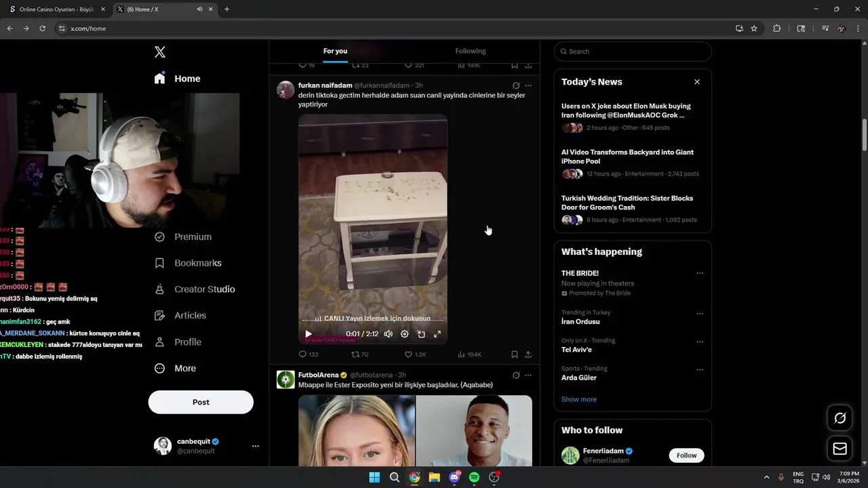Click the Search input field

[x=633, y=52]
